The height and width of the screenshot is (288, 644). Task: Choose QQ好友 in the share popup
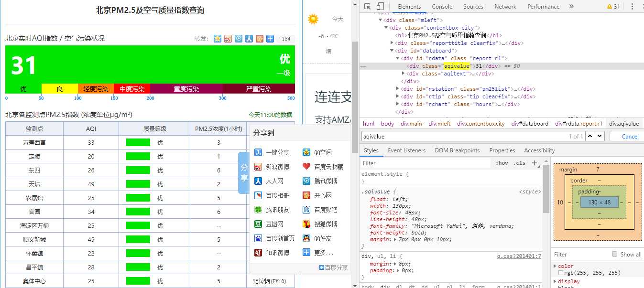(317, 238)
